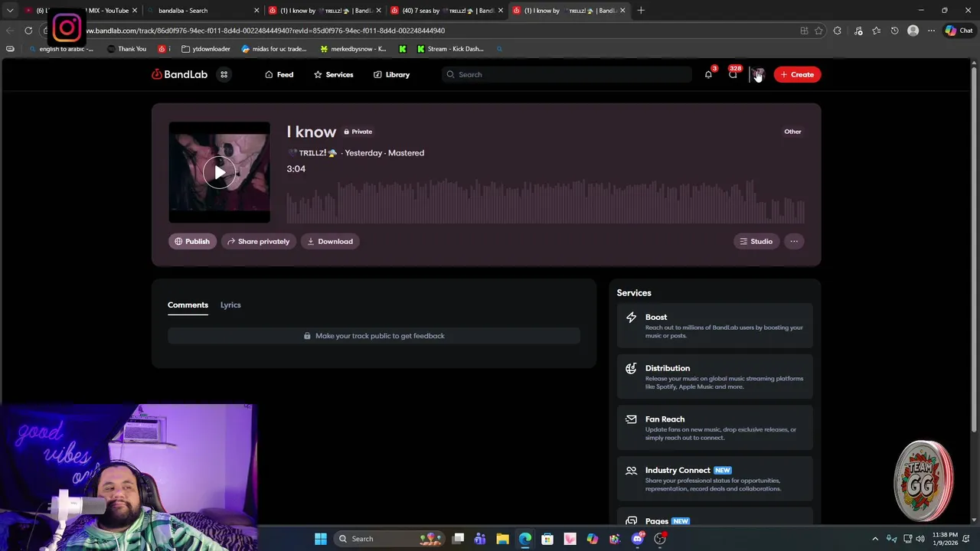Open the Distribution service
The height and width of the screenshot is (551, 980).
click(x=714, y=377)
